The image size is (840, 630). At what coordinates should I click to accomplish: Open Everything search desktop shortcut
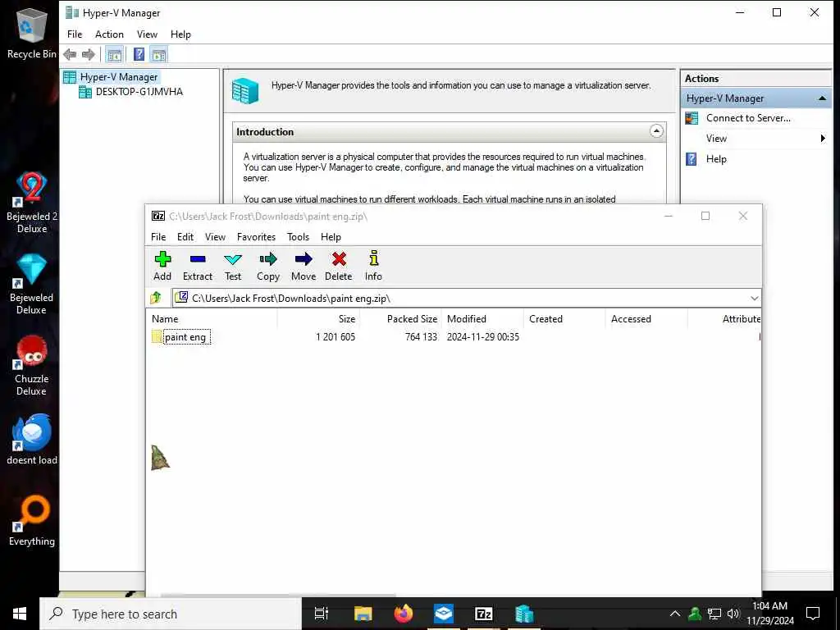coord(31,521)
